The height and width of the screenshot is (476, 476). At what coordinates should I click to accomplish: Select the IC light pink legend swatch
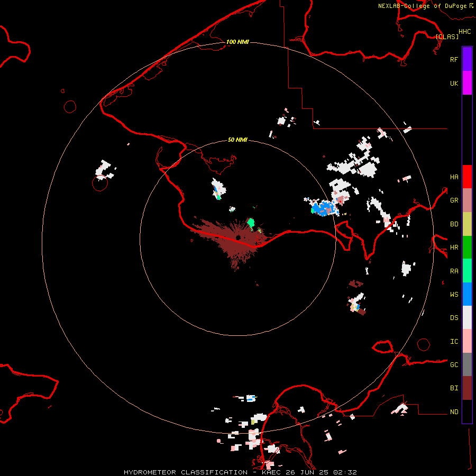467,341
